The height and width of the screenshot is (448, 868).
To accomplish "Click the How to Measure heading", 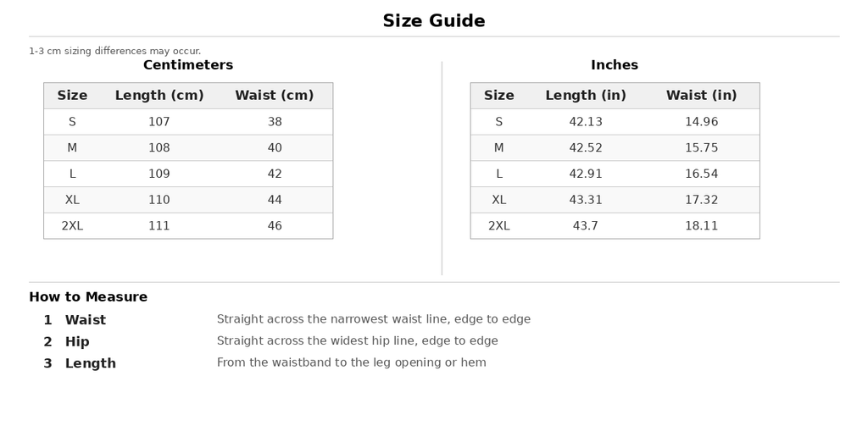I will [88, 297].
